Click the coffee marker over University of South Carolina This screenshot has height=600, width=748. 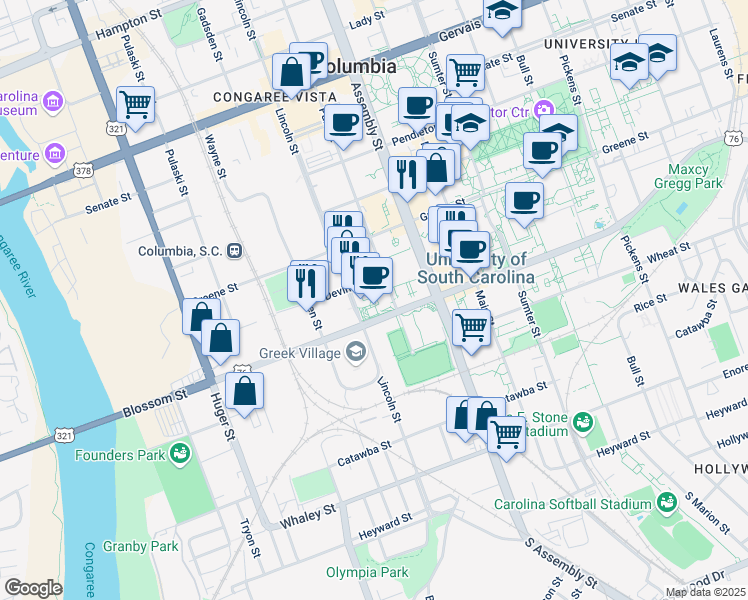[x=470, y=249]
